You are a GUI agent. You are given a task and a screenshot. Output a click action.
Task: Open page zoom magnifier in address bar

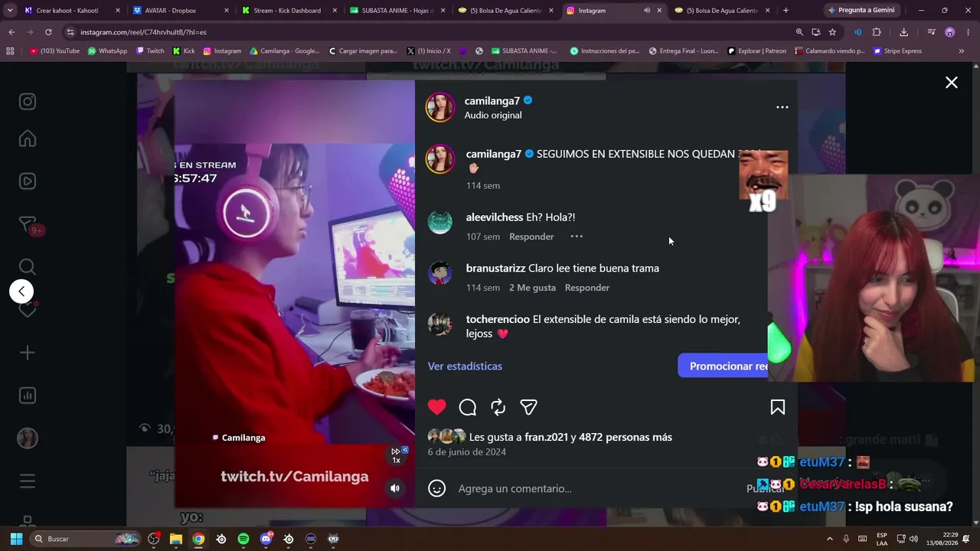pyautogui.click(x=799, y=32)
